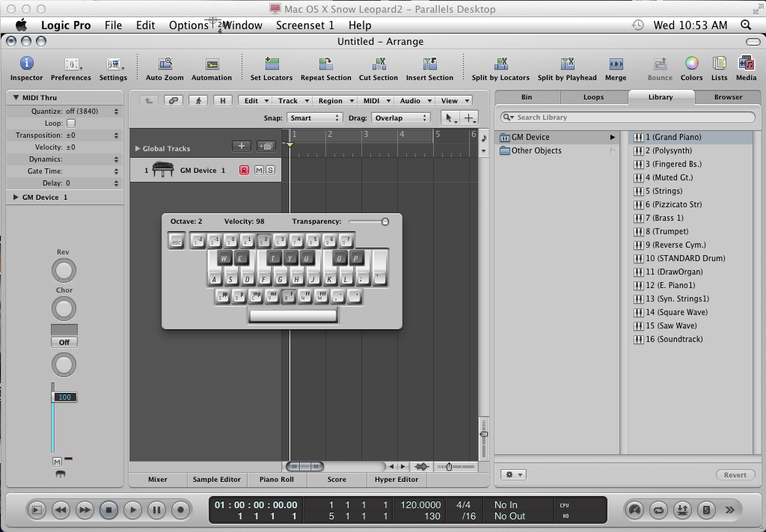766x532 pixels.
Task: Mute the GM Device track with M
Action: [259, 170]
